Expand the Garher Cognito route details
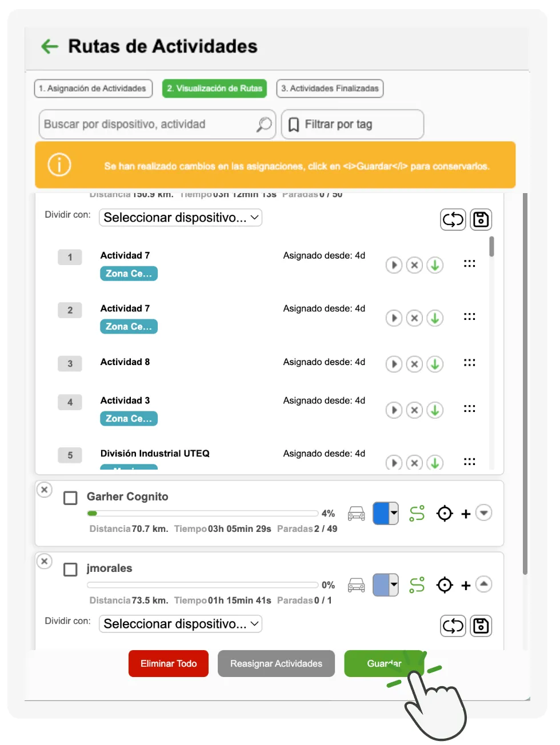 pos(484,512)
